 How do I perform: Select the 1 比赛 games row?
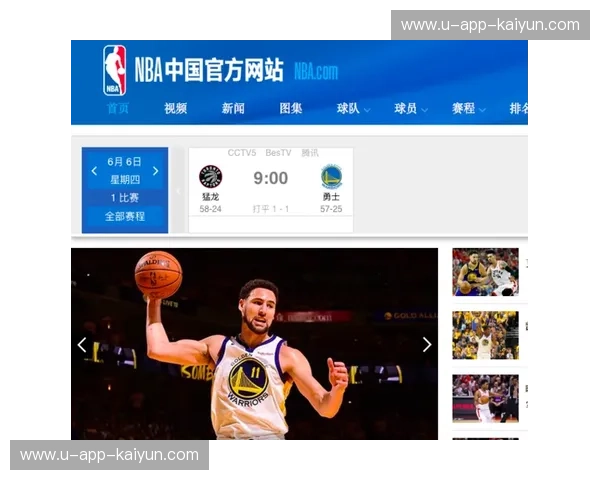125,198
